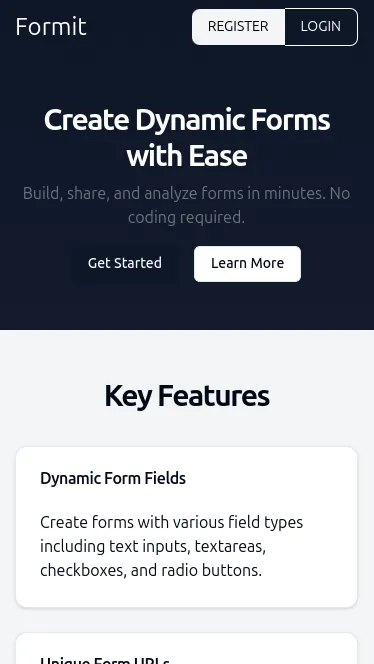The width and height of the screenshot is (374, 664).
Task: Click the word 'textareas' in card description
Action: click(230, 546)
